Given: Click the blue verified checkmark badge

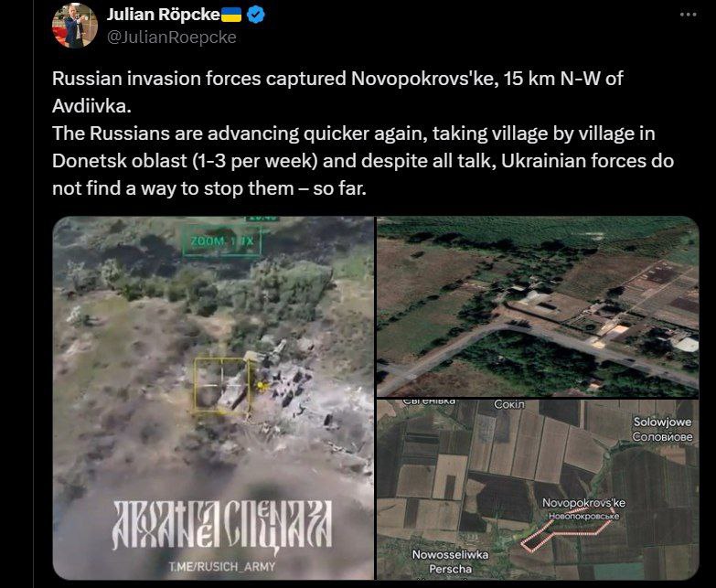Looking at the screenshot, I should coord(256,15).
